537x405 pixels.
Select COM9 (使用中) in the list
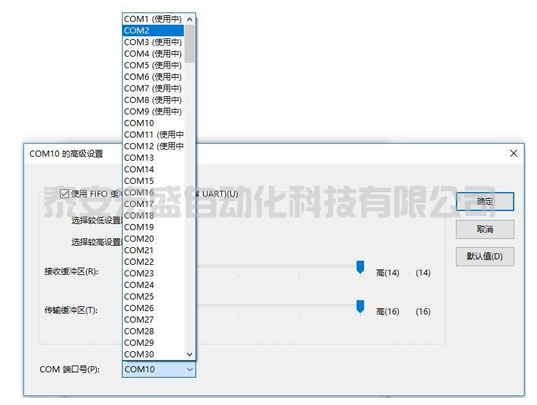(153, 111)
